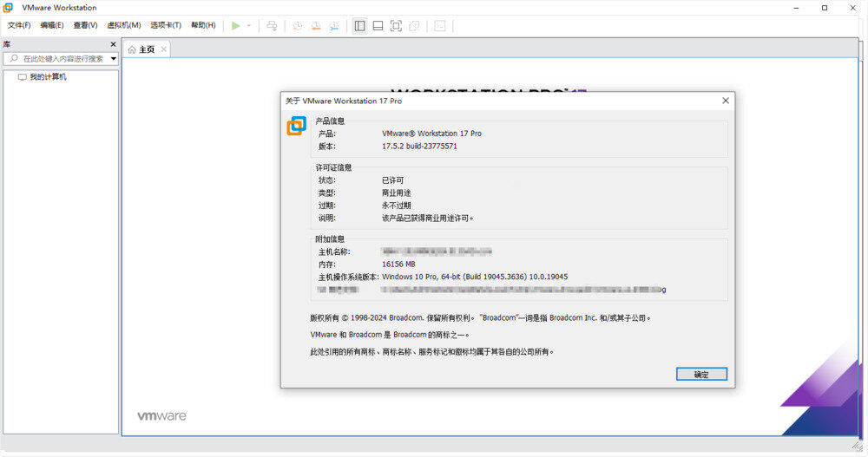Click the computer icon next to 我的计算机
The width and height of the screenshot is (868, 457).
[23, 77]
